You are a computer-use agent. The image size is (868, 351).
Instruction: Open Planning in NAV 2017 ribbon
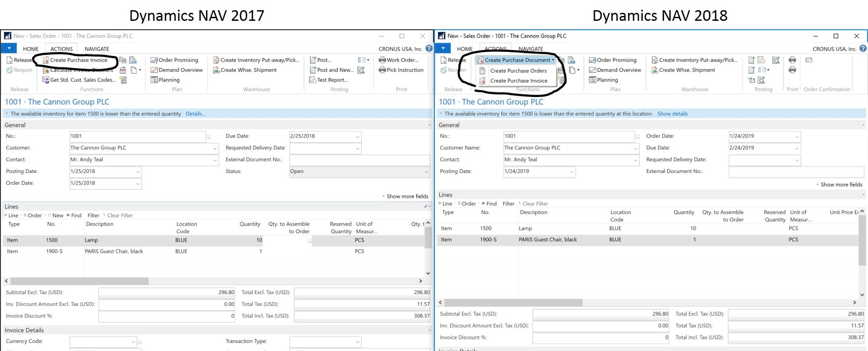pyautogui.click(x=165, y=80)
